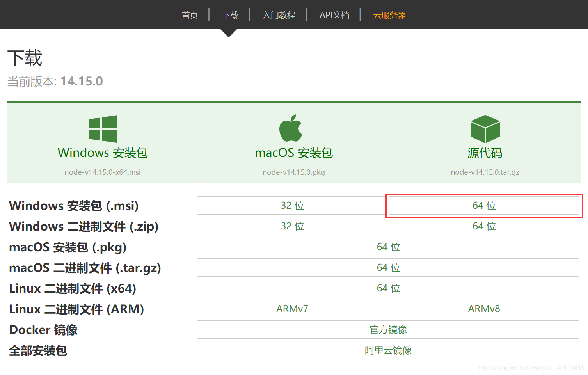
Task: Open the 入门教程 navigation item
Action: point(279,15)
